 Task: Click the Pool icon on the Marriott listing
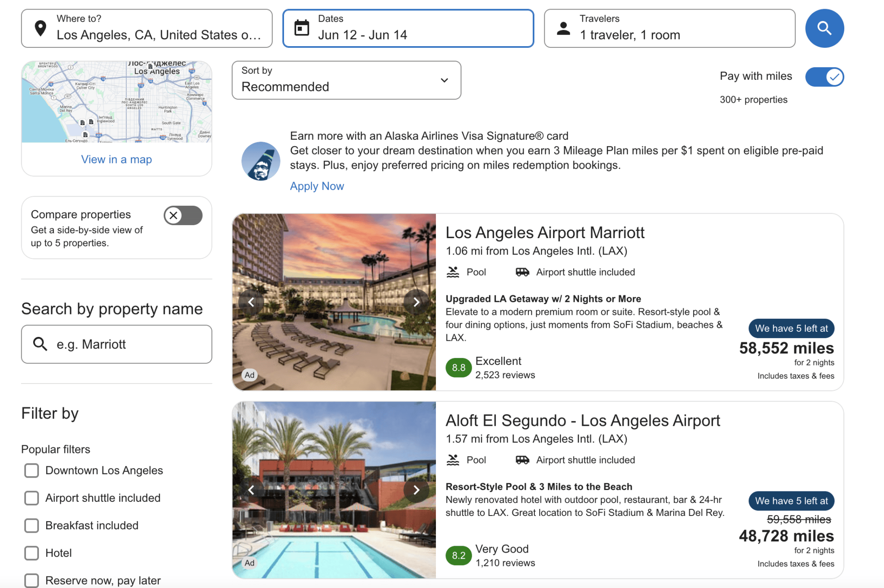(x=452, y=272)
